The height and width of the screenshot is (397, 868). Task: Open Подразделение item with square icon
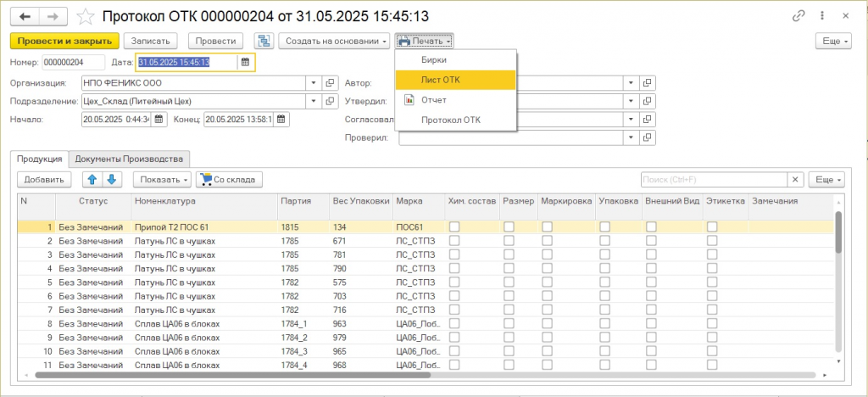coord(330,101)
